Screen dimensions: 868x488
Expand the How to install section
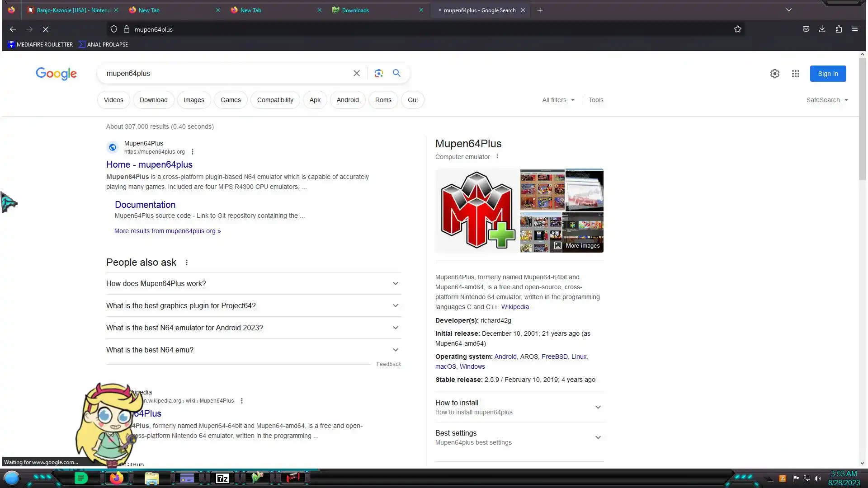519,407
